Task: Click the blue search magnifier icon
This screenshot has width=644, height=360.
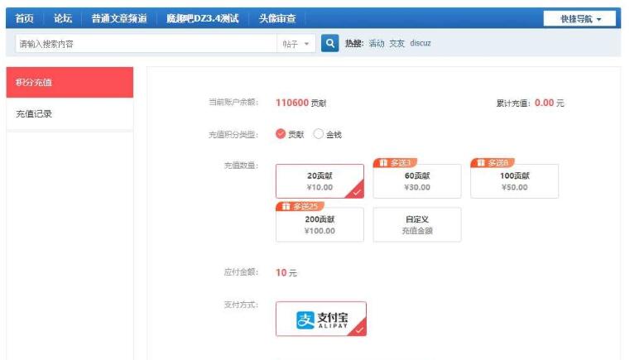Action: tap(329, 44)
